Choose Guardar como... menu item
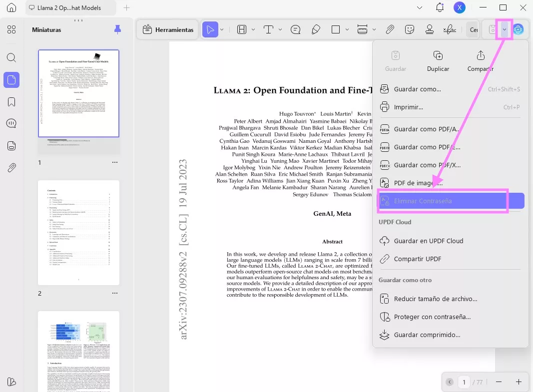The width and height of the screenshot is (533, 392). coord(450,89)
